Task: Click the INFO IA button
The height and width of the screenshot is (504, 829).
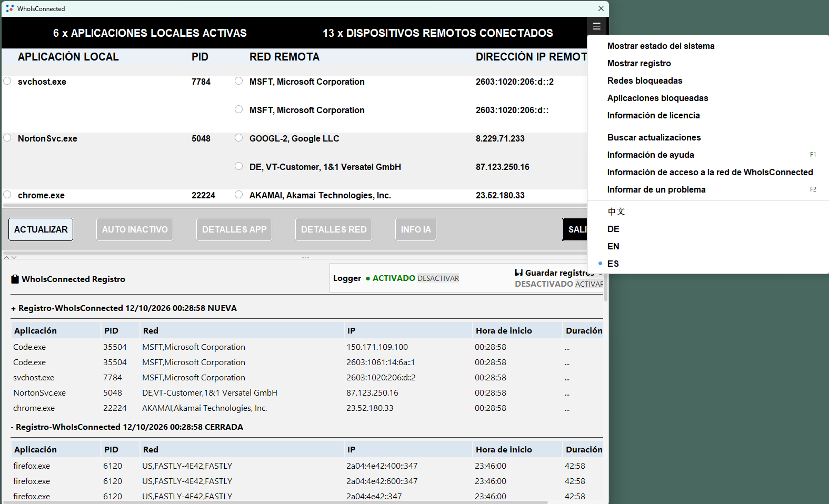Action: [416, 229]
